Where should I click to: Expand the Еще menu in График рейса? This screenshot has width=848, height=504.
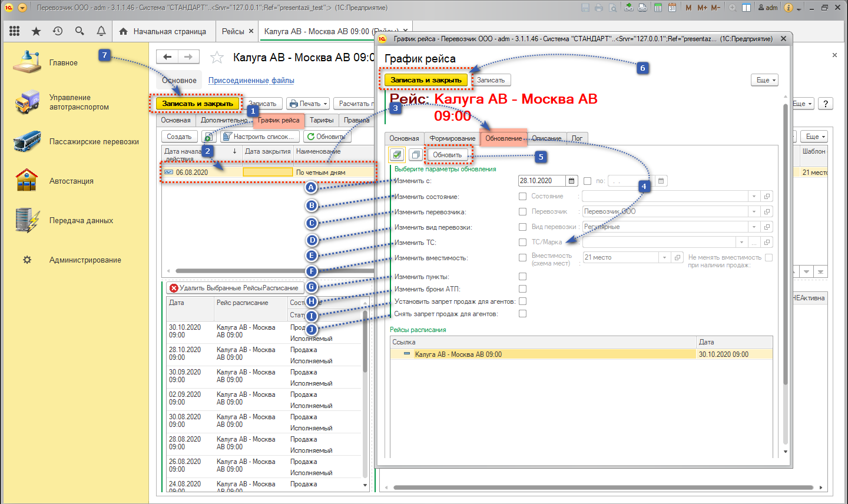[766, 80]
